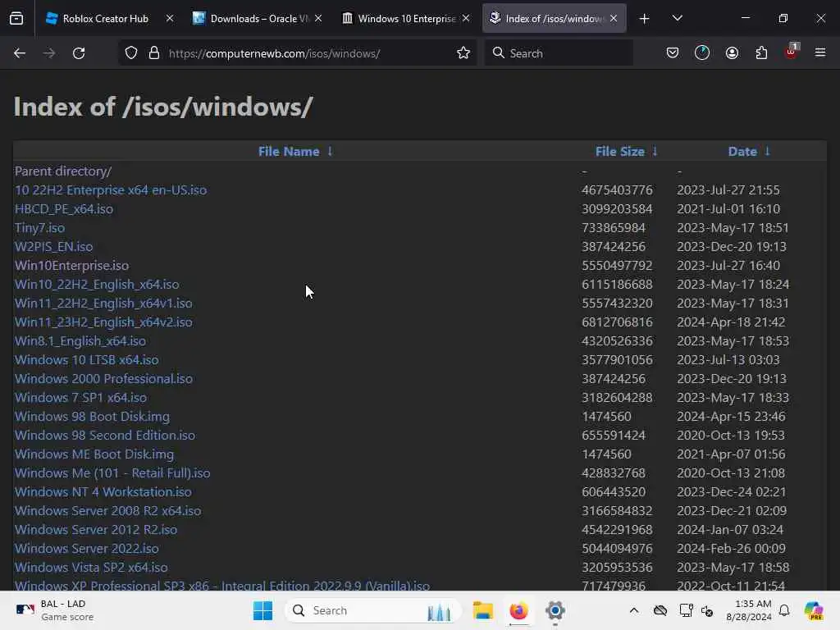Download Windows 98 Second Edition.iso
840x630 pixels.
tap(105, 436)
